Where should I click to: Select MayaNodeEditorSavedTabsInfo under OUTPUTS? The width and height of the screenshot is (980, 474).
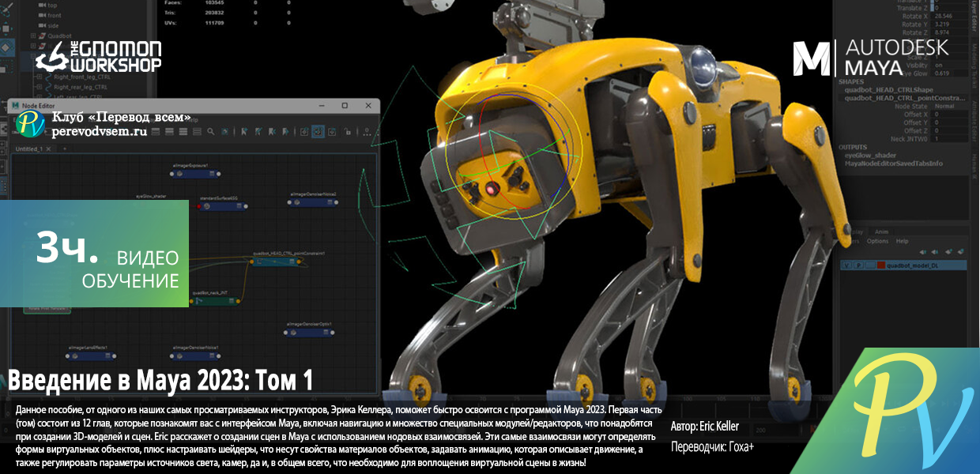893,164
